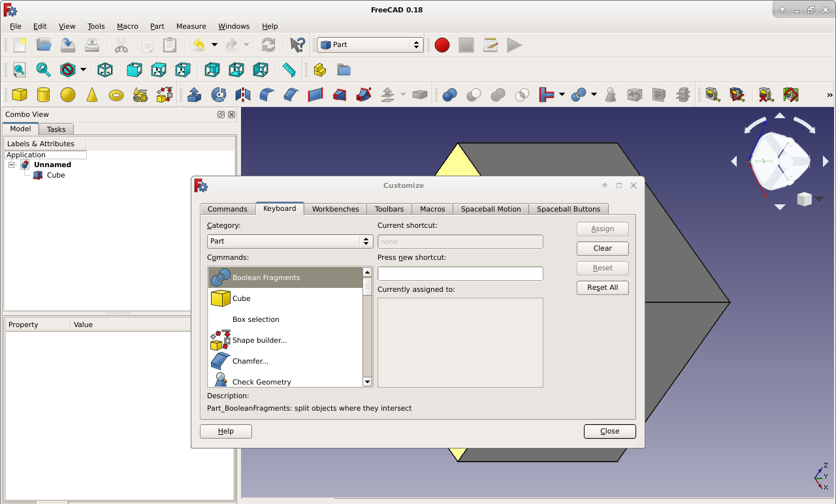Show hidden toolbar items chevron

click(x=830, y=95)
